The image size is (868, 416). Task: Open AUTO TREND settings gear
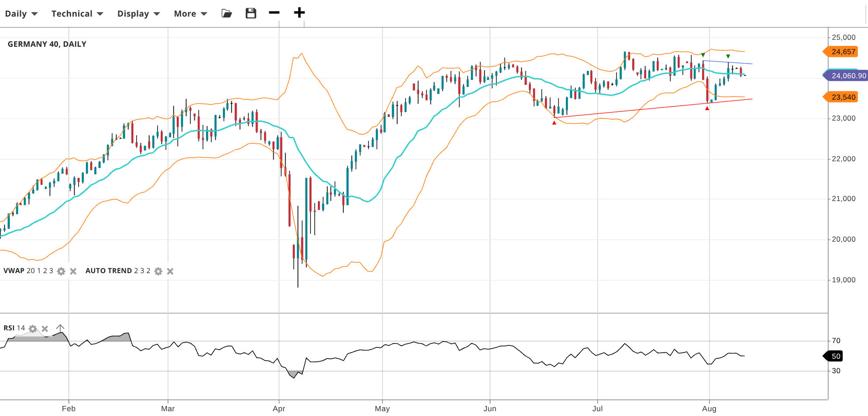pyautogui.click(x=158, y=271)
